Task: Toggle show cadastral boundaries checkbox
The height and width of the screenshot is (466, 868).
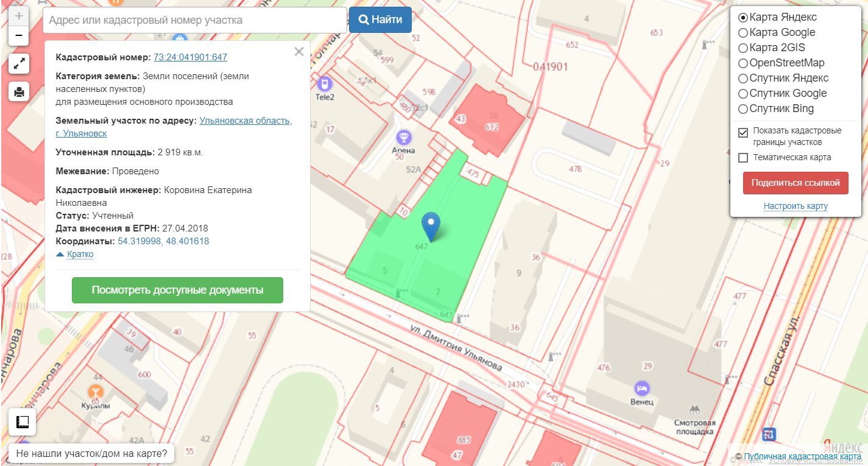Action: click(x=743, y=133)
